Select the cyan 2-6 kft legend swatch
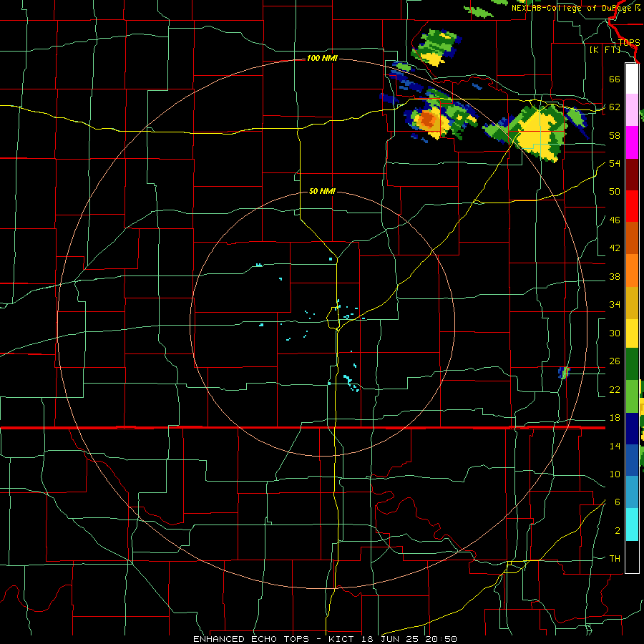644x644 pixels. [x=632, y=525]
